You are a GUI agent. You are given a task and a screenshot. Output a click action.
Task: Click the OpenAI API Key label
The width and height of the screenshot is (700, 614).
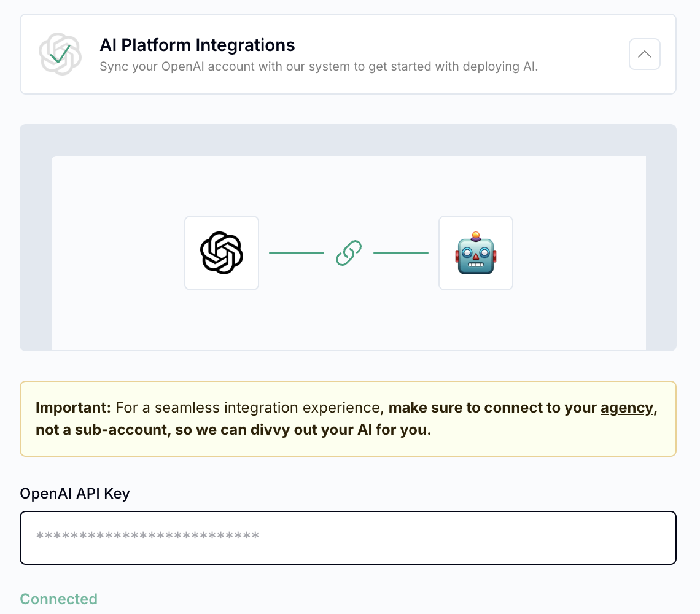[74, 493]
